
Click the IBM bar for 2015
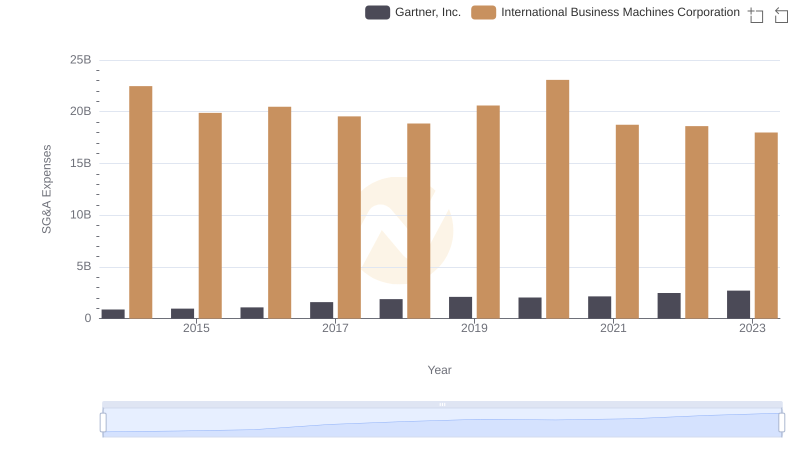[210, 216]
